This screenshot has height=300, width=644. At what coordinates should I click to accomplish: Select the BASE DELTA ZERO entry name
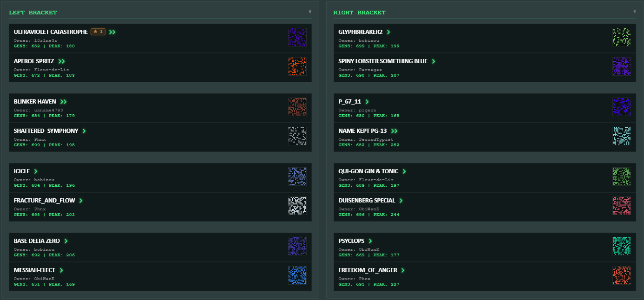(x=37, y=241)
